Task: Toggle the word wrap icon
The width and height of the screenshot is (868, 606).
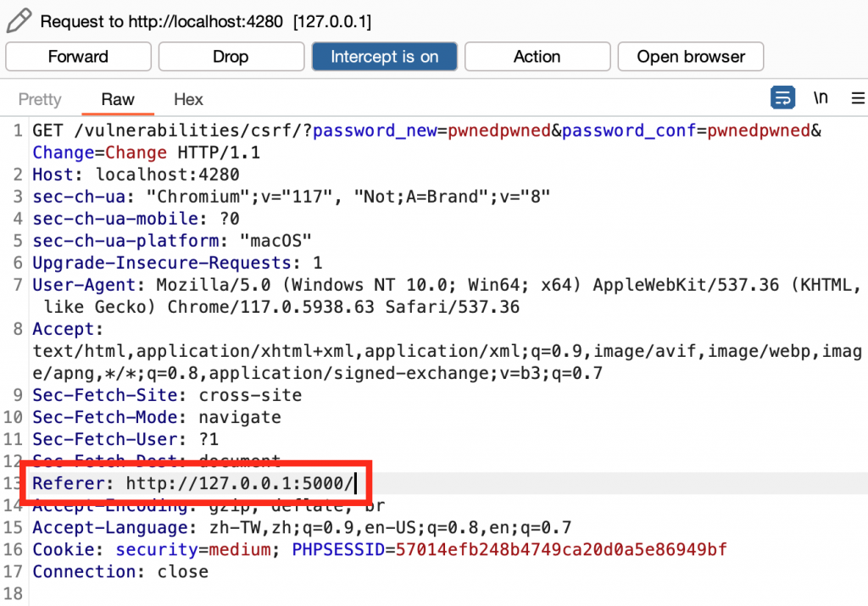Action: point(782,98)
